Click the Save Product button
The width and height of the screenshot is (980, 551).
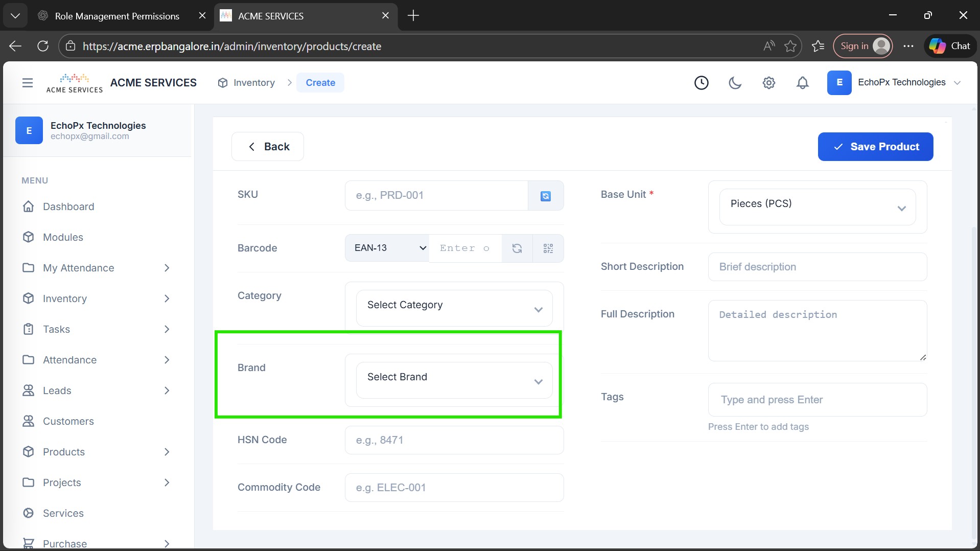tap(875, 147)
